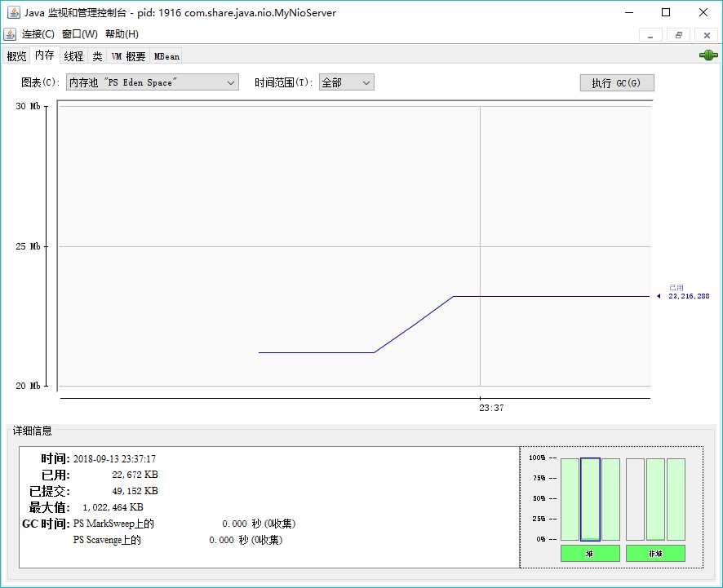
Task: Open the 类 tab
Action: tap(97, 56)
